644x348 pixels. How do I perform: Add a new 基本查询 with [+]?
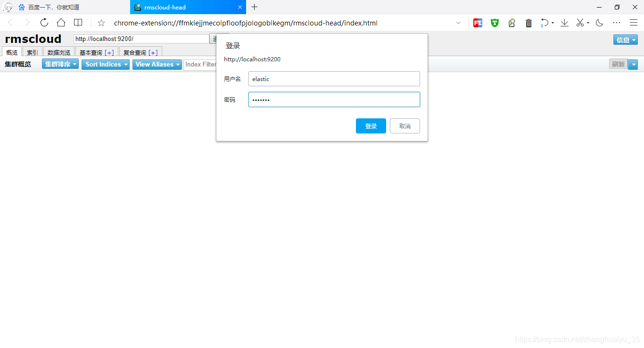pyautogui.click(x=109, y=53)
